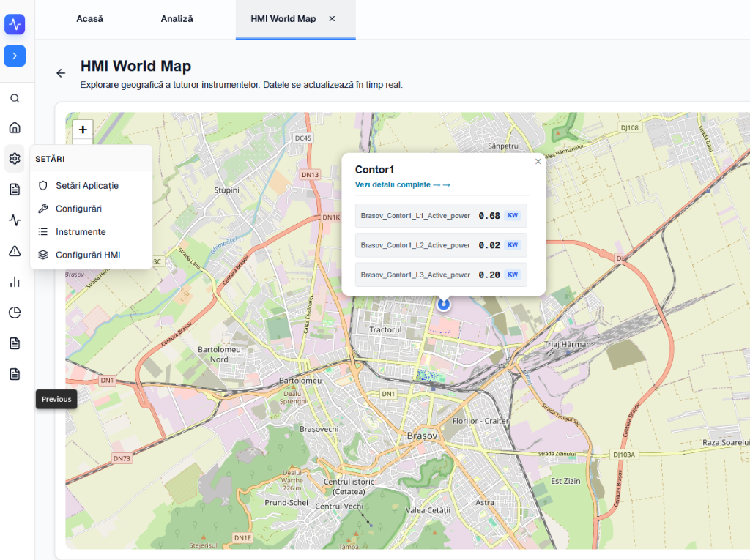Click the app logo pulse icon
The image size is (750, 560).
tap(15, 24)
